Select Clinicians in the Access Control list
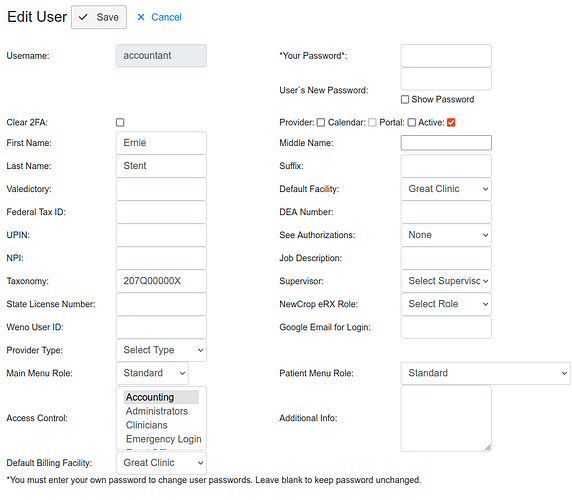Viewport: 572px width, 500px height. (147, 425)
